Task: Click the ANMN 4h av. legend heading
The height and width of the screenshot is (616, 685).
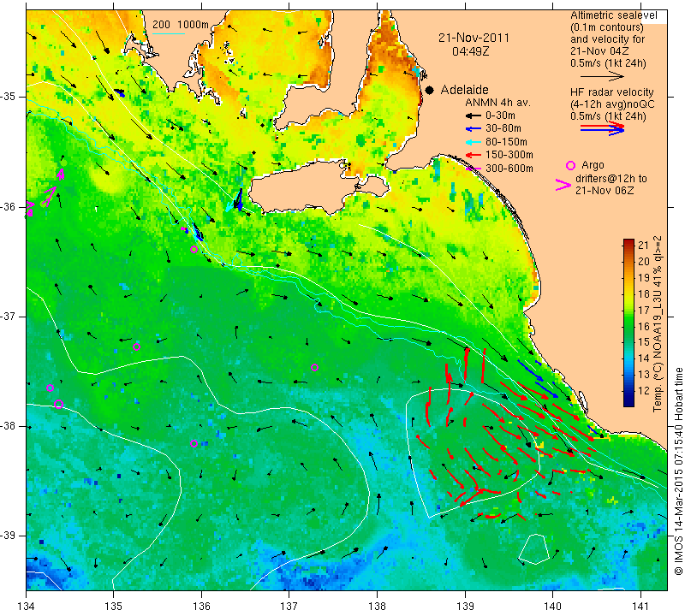Action: pos(497,103)
